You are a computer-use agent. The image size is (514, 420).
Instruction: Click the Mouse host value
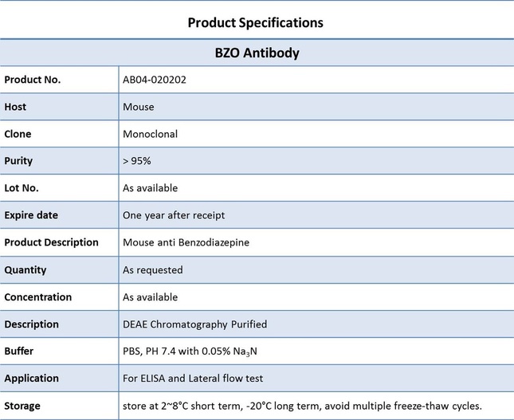coord(139,107)
